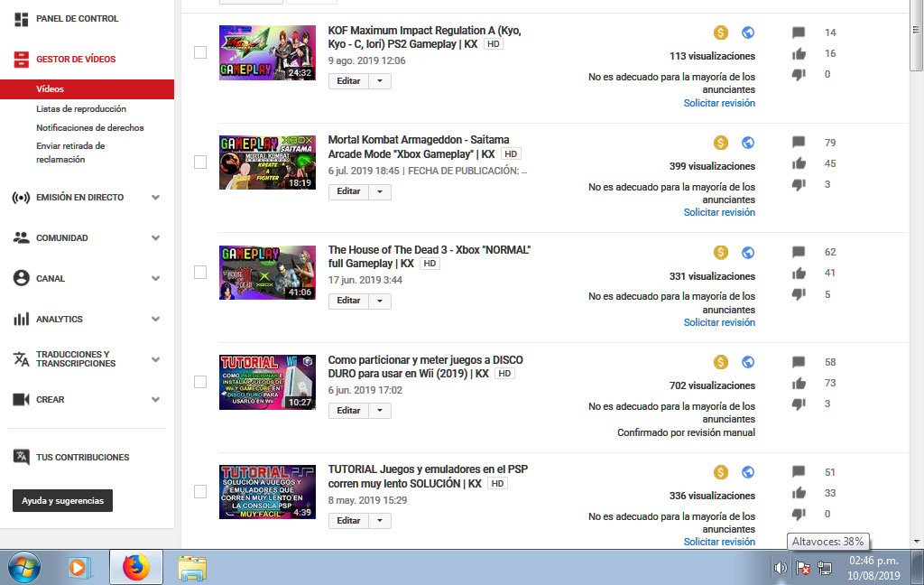Viewport: 924px width, 585px height.
Task: Click thumbs-up icon for TUTORIAL PSP video
Action: (x=799, y=493)
